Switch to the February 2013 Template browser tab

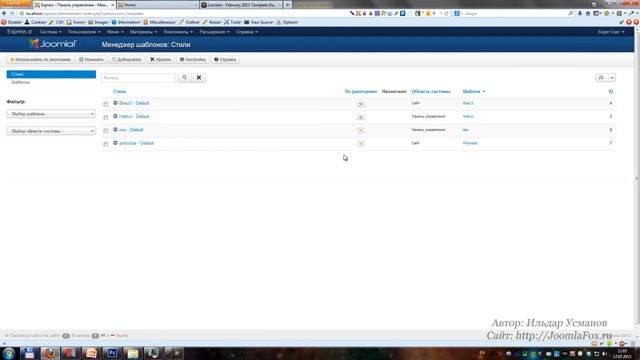point(241,5)
